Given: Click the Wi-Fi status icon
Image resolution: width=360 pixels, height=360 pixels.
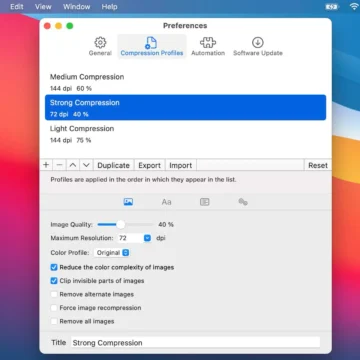Looking at the screenshot, I should (x=354, y=6).
